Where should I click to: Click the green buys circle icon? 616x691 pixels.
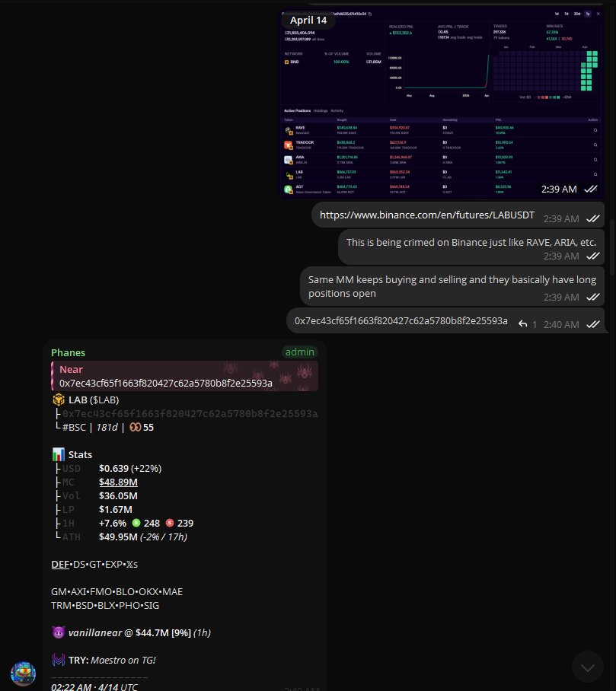[136, 523]
